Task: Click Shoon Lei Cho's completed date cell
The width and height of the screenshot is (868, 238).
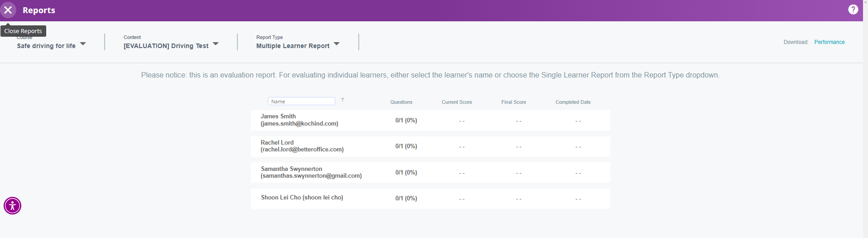Action: (578, 199)
